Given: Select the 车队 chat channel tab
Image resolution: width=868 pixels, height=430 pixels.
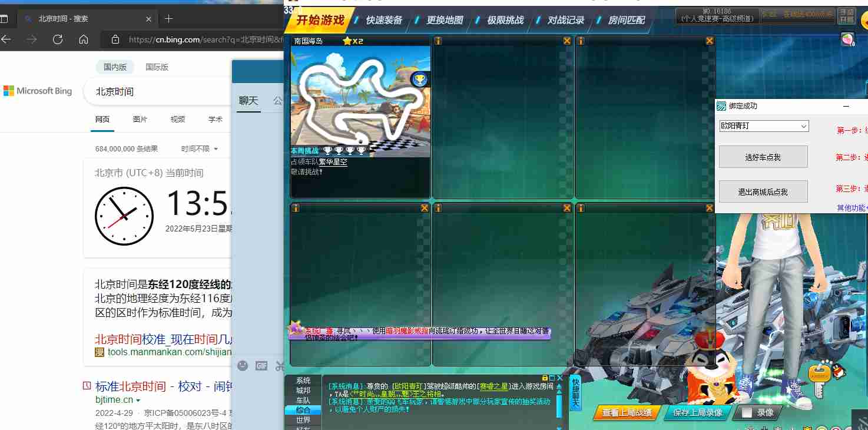Looking at the screenshot, I should tap(303, 401).
